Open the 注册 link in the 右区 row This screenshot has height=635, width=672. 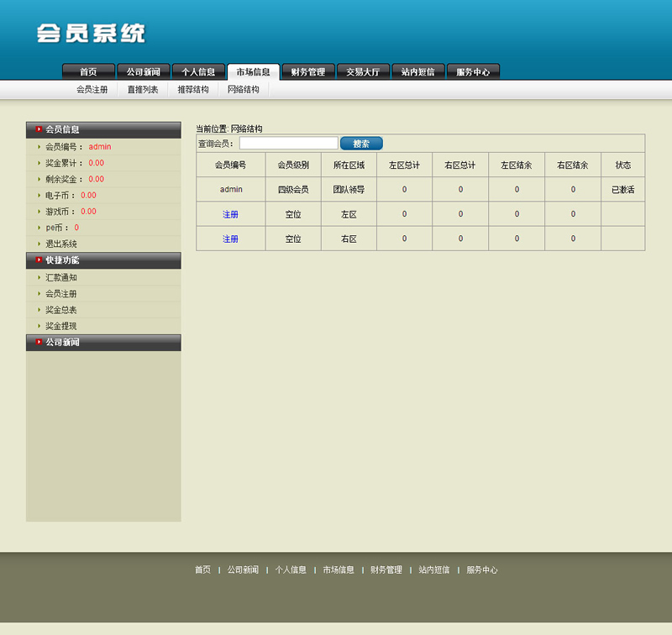(x=230, y=239)
